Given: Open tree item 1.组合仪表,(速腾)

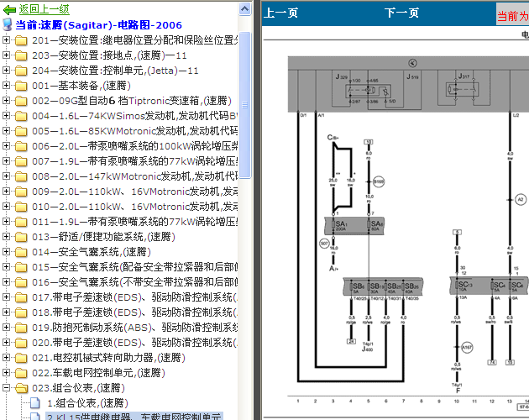Looking at the screenshot, I should 87,403.
